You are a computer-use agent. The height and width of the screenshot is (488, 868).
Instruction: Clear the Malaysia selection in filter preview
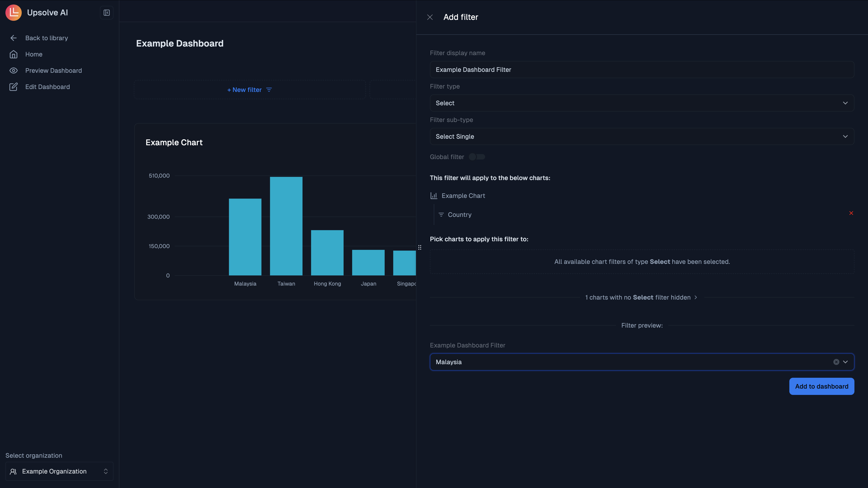coord(836,362)
